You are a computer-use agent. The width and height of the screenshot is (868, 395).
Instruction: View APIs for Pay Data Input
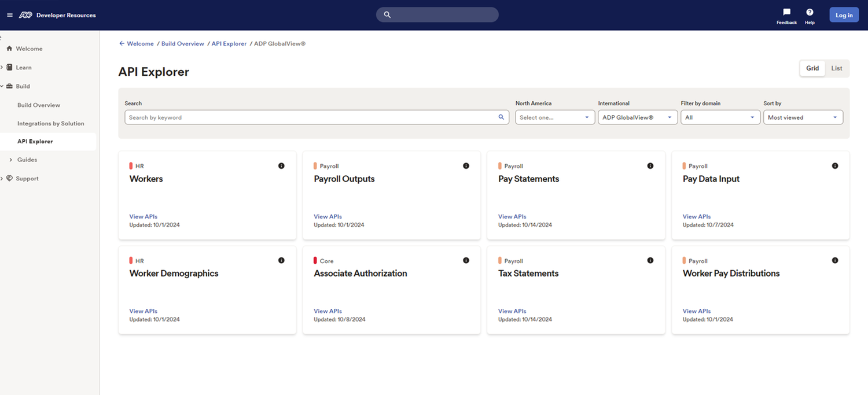click(x=697, y=217)
